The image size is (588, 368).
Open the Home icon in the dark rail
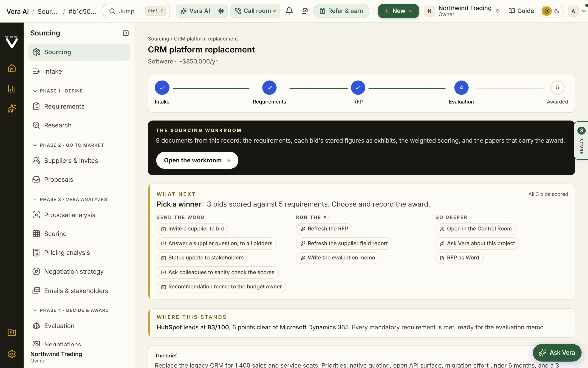coord(12,68)
